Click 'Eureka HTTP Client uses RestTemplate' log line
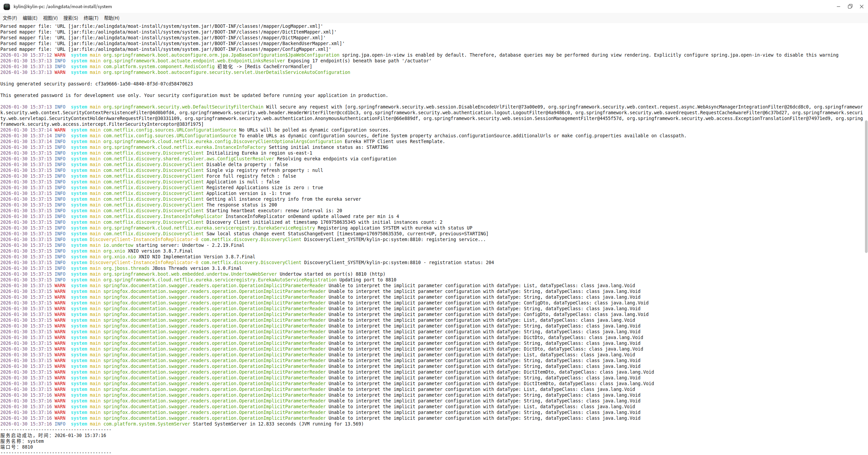 395,141
